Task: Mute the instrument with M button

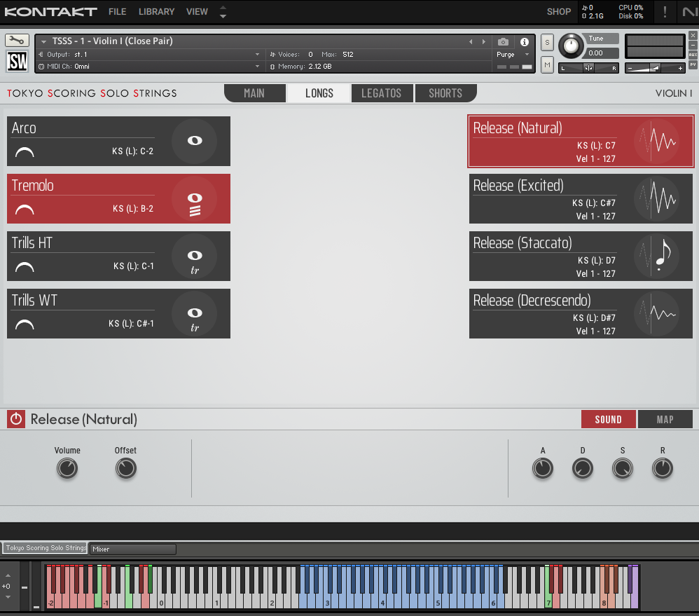Action: click(x=547, y=64)
